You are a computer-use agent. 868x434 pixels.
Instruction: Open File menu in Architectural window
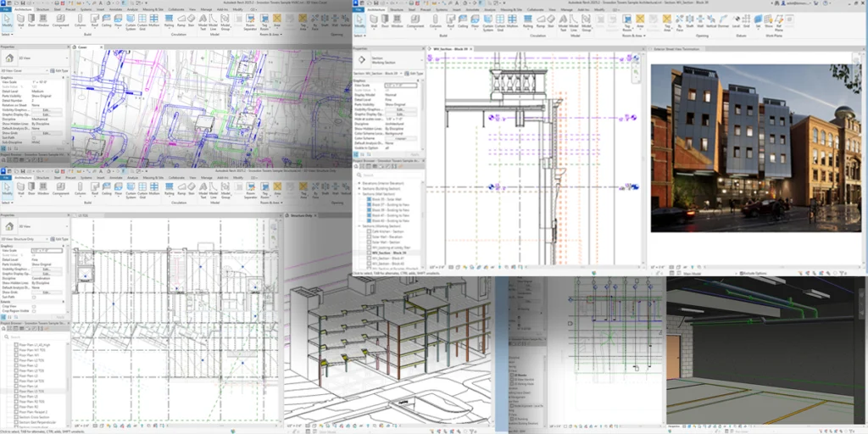tap(357, 10)
